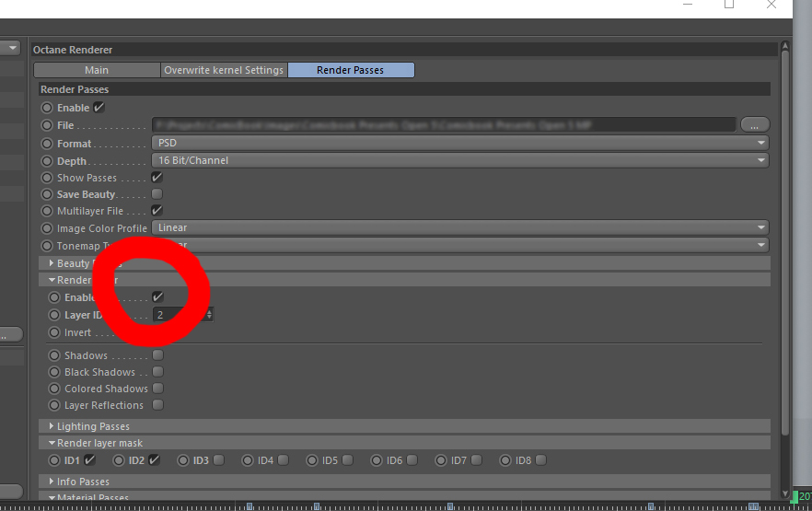The width and height of the screenshot is (812, 511).
Task: Toggle the Render Layer Enable checkbox
Action: [158, 296]
